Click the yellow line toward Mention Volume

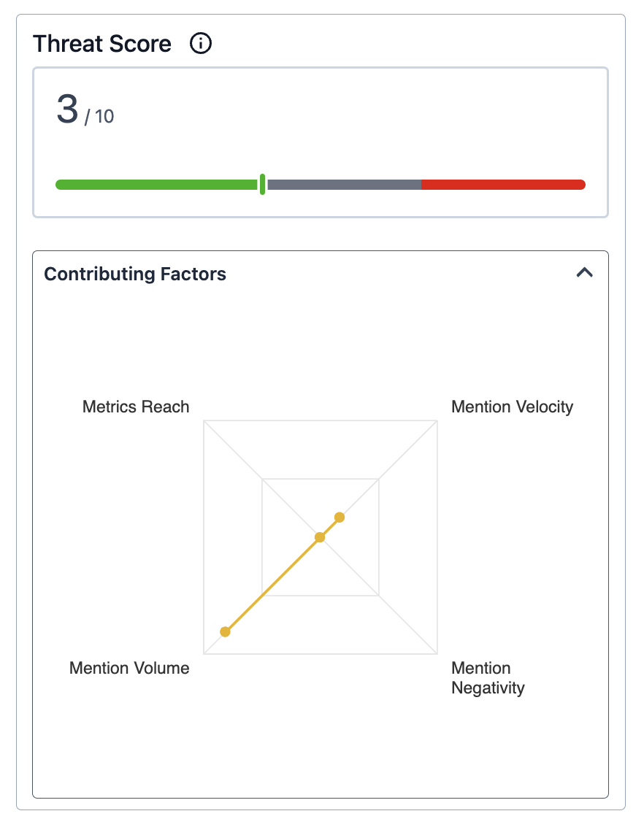tap(272, 585)
